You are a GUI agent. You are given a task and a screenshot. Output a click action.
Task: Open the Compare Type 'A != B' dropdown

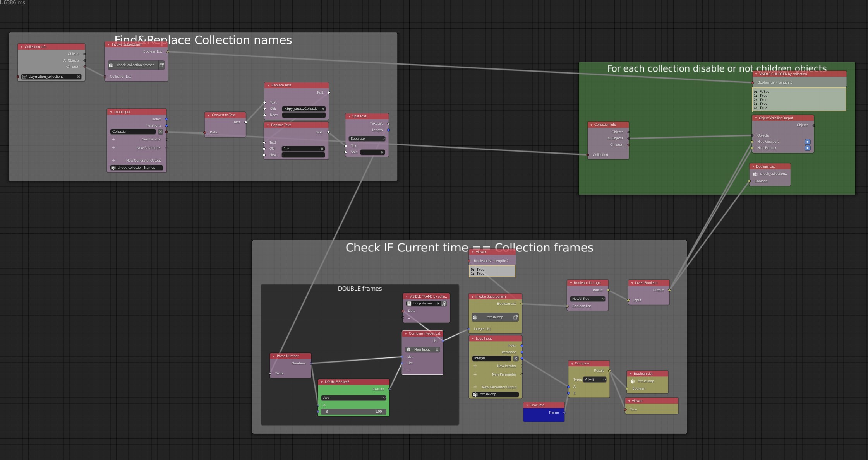coord(595,380)
